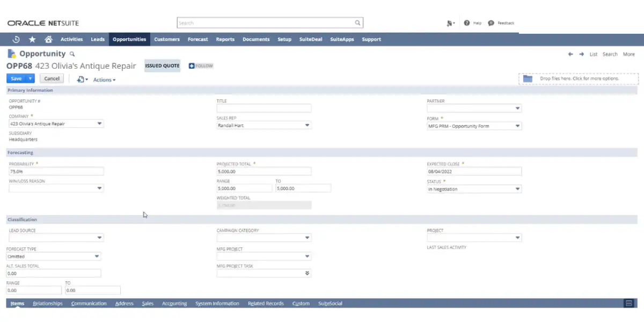The image size is (644, 322).
Task: Click the Save button
Action: [x=16, y=78]
